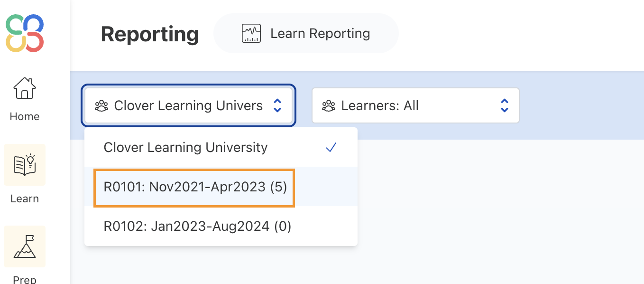Open the Learn sidebar icon
Screen dimensions: 644x284
point(25,165)
